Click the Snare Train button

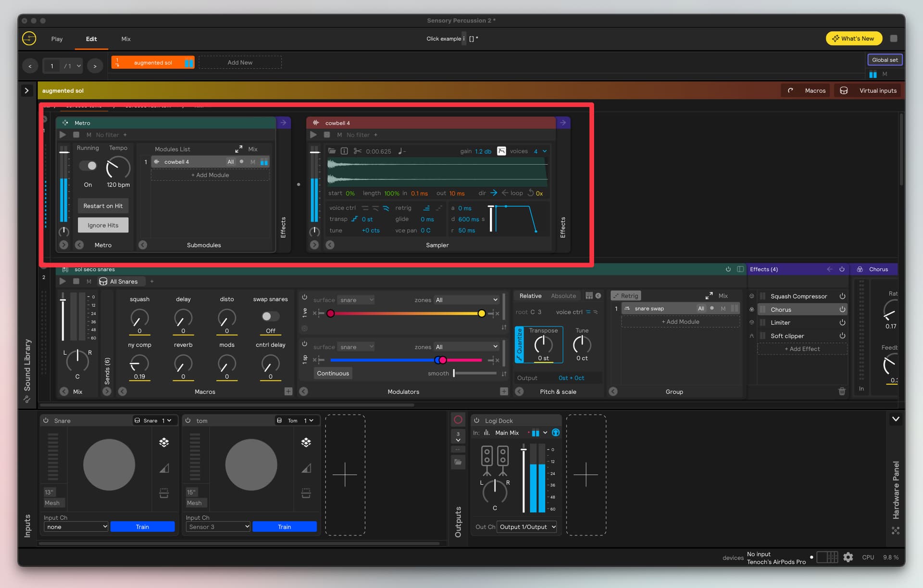[x=142, y=527]
